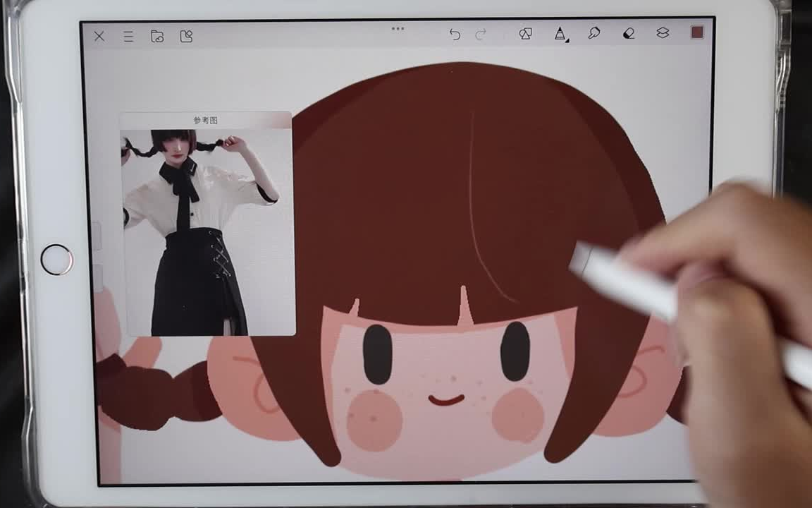Tap the undo arrow icon
Viewport: 812px width, 508px height.
pos(455,34)
